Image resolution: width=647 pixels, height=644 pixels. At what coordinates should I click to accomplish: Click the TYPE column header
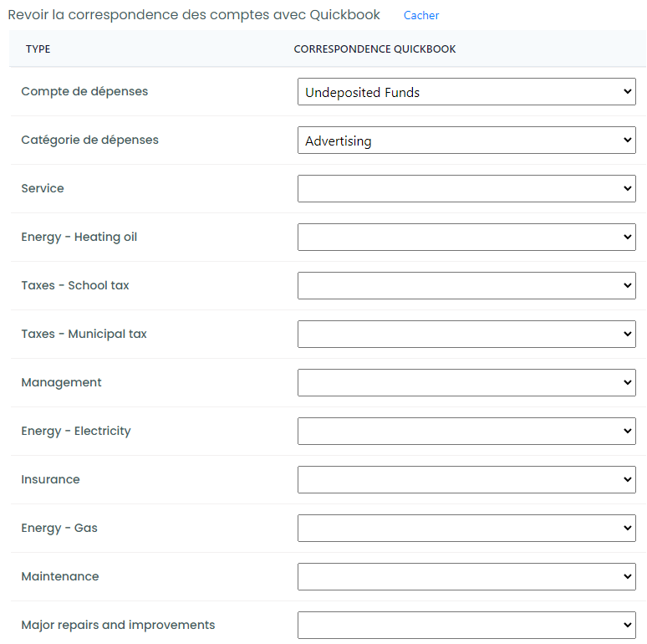[38, 49]
